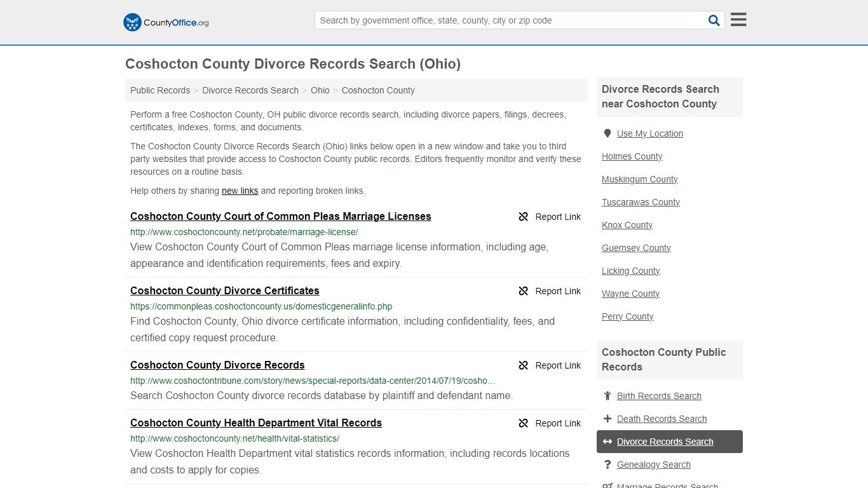Go to Guernsey County

(636, 248)
